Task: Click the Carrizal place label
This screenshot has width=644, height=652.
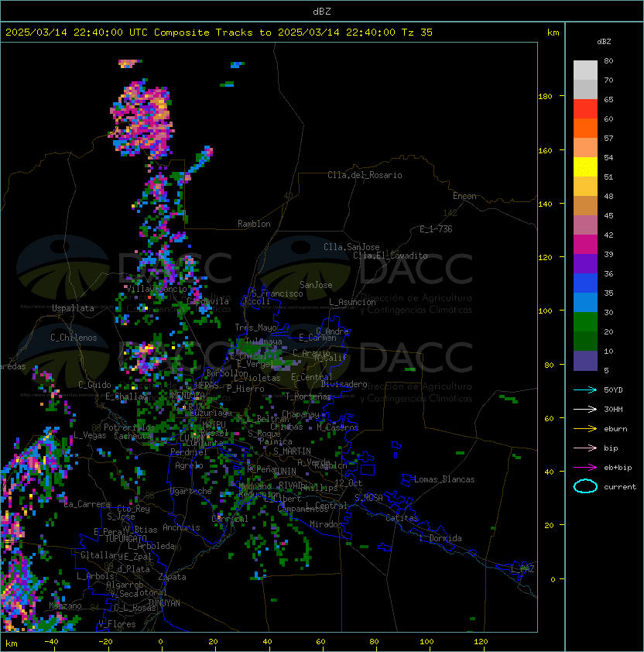Action: [x=230, y=519]
